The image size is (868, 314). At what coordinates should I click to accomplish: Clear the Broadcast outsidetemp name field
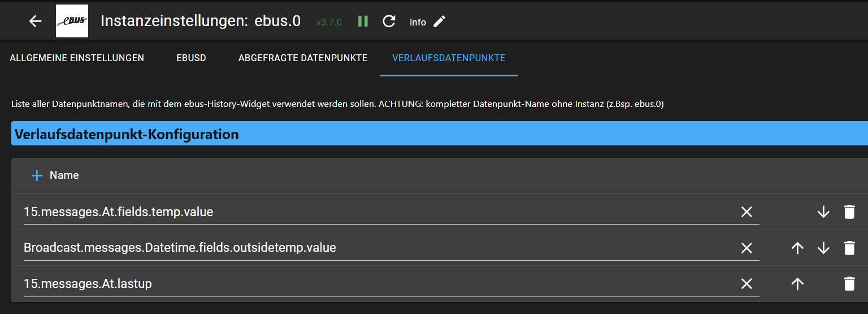coord(747,248)
